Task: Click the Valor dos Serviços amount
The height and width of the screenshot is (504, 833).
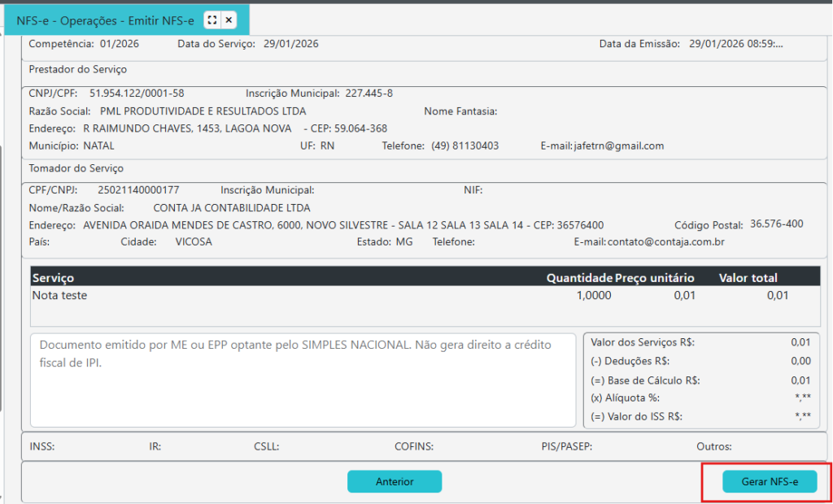Action: click(x=800, y=343)
